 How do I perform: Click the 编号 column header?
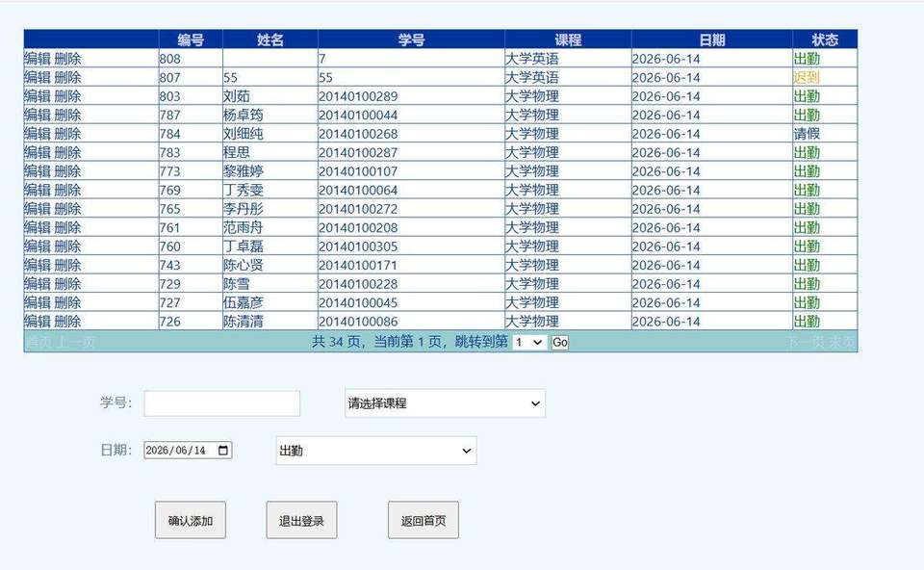pyautogui.click(x=191, y=39)
